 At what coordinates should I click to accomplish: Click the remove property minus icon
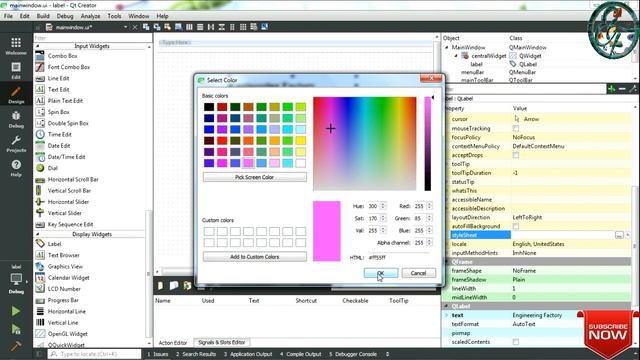(x=622, y=89)
